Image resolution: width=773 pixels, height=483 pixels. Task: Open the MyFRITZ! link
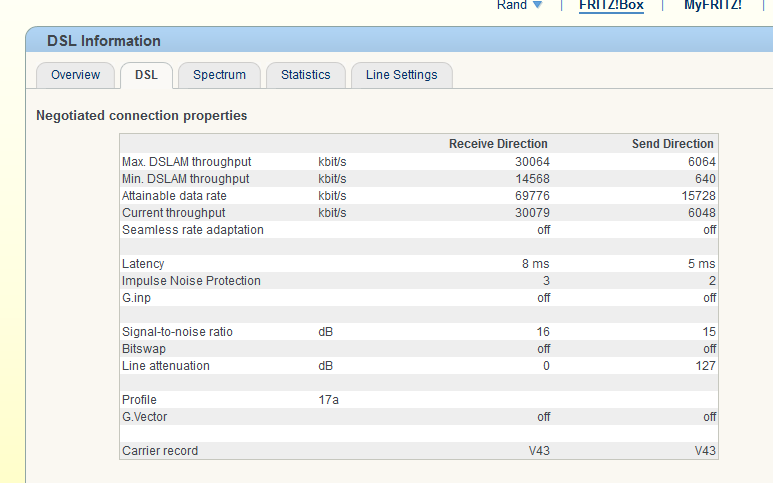click(x=712, y=5)
